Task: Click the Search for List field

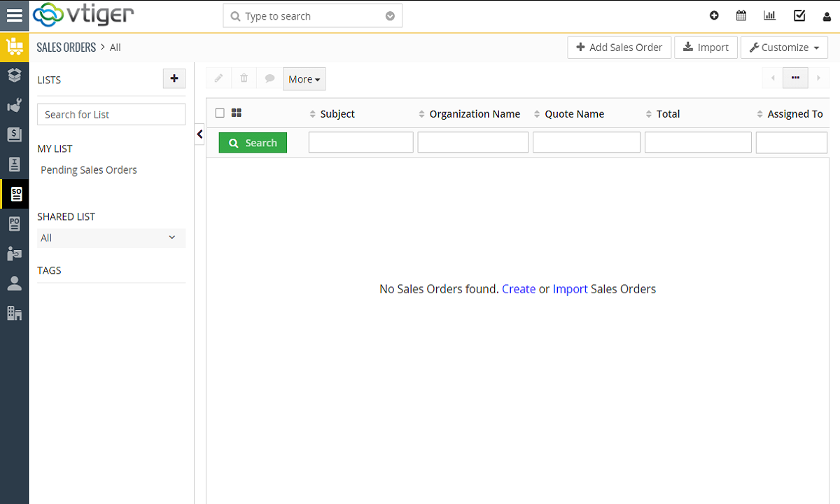Action: (111, 115)
